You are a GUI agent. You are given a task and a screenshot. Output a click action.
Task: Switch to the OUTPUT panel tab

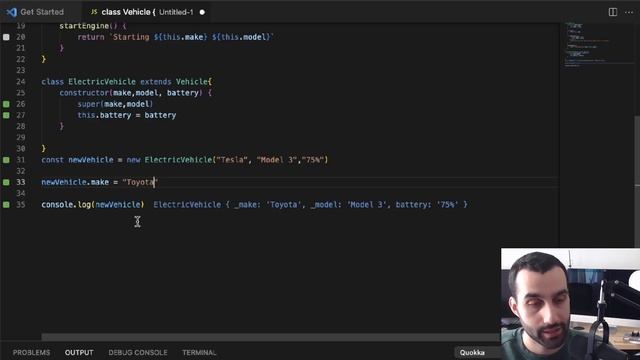click(x=79, y=352)
